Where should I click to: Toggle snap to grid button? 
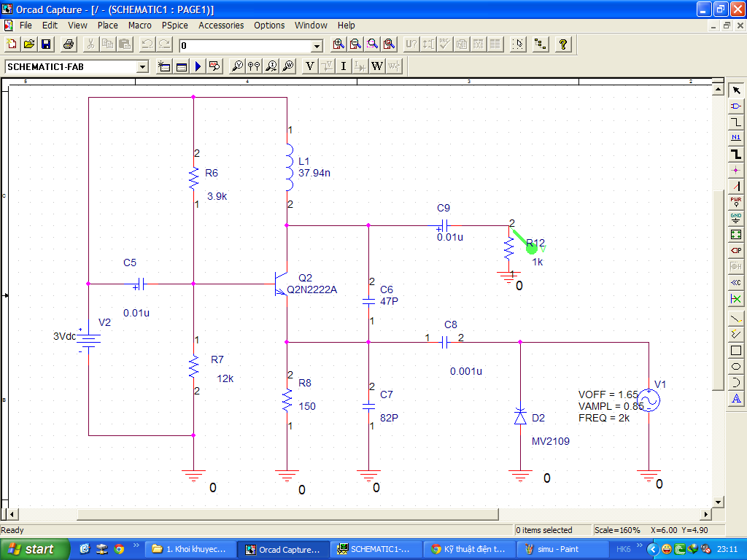click(x=519, y=44)
